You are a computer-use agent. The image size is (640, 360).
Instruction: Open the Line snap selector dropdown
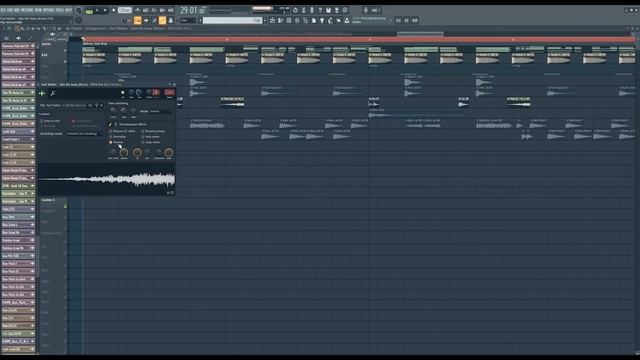coord(189,20)
